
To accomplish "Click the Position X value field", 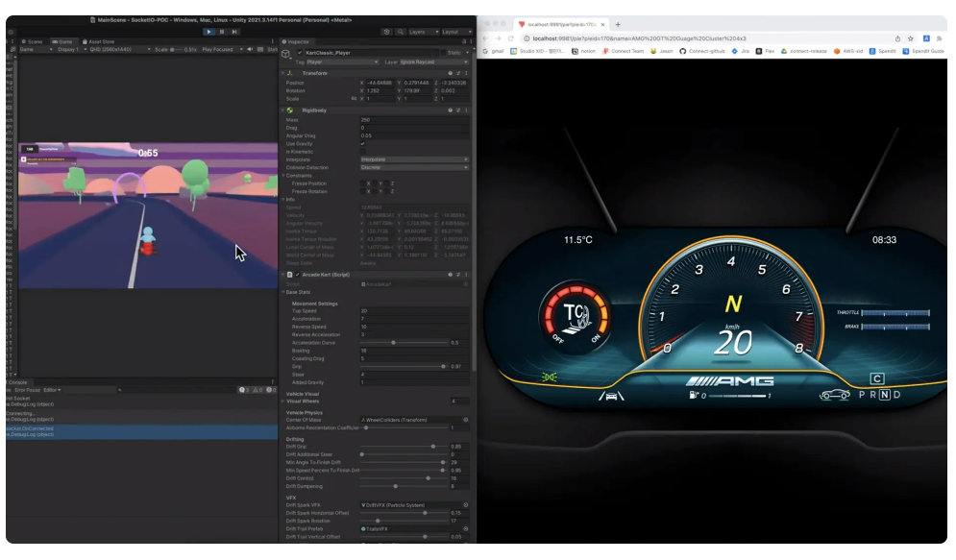I will (381, 83).
